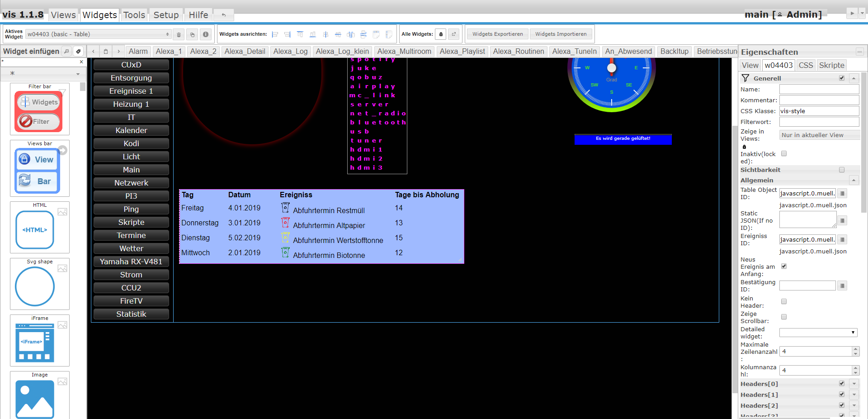The width and height of the screenshot is (868, 419).
Task: Go to next view tab arrow
Action: [x=118, y=52]
